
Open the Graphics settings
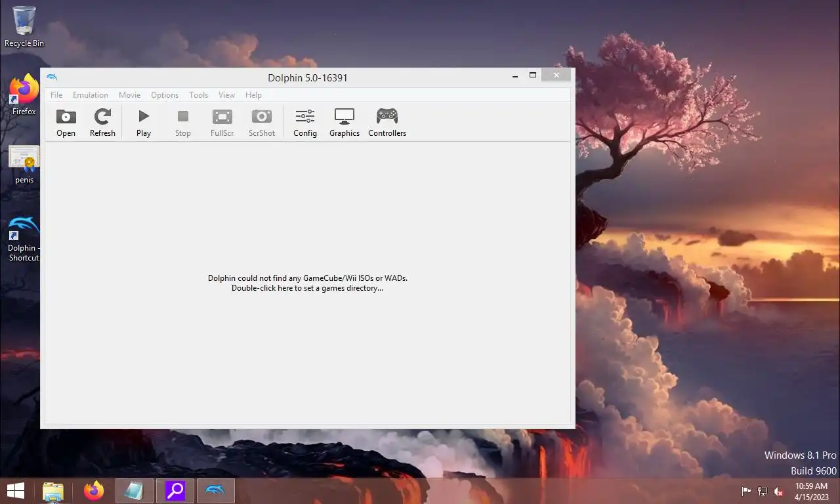(345, 123)
